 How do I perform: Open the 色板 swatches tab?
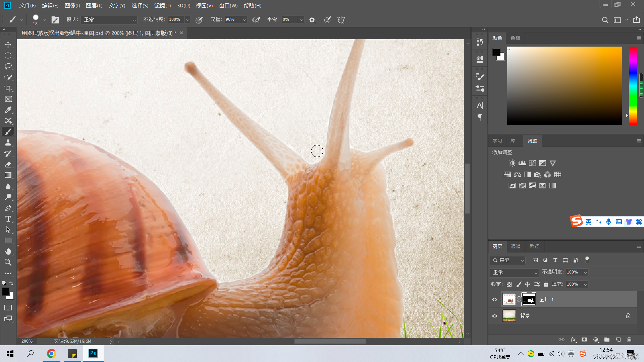(515, 38)
